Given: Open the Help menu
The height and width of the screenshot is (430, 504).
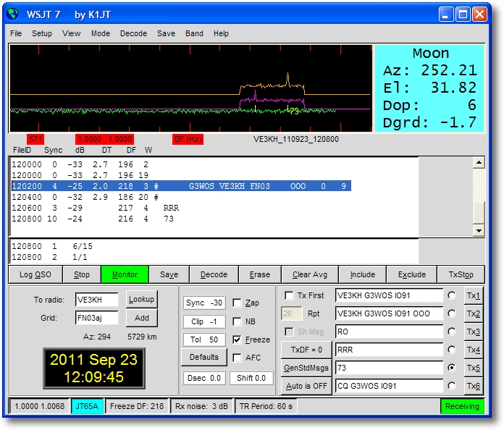Looking at the screenshot, I should point(221,33).
